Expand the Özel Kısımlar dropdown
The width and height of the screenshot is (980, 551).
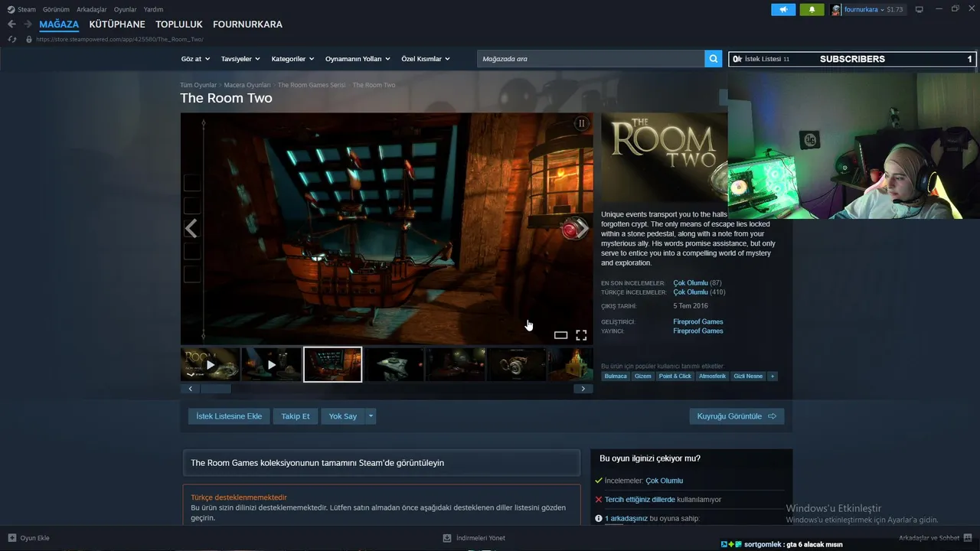tap(426, 59)
